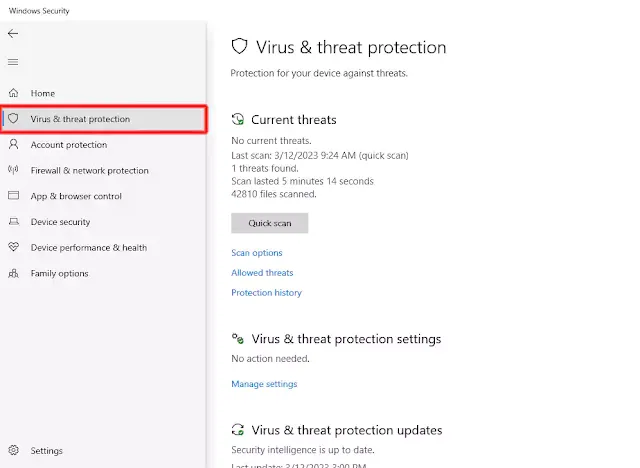Click '1 threats found.' text
640x468 pixels.
[264, 168]
